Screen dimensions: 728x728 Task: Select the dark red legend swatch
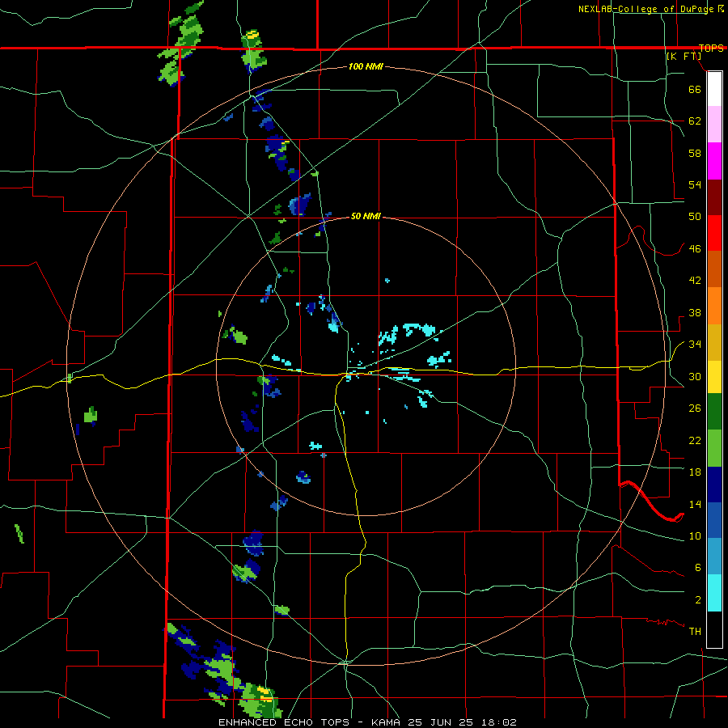point(714,197)
